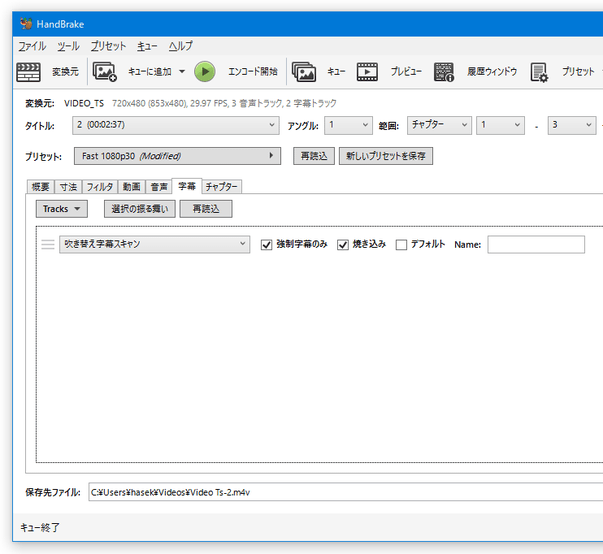The image size is (603, 554).
Task: Switch to the 寸法 tab
Action: click(x=68, y=187)
